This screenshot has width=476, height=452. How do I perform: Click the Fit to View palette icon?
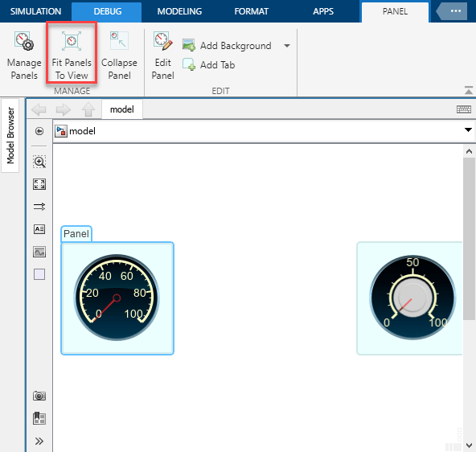pos(39,184)
